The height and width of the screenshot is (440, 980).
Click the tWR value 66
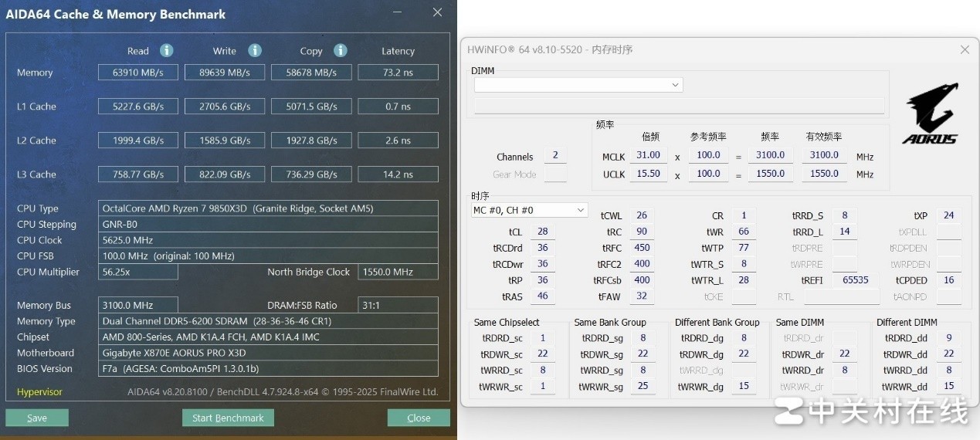(x=744, y=232)
